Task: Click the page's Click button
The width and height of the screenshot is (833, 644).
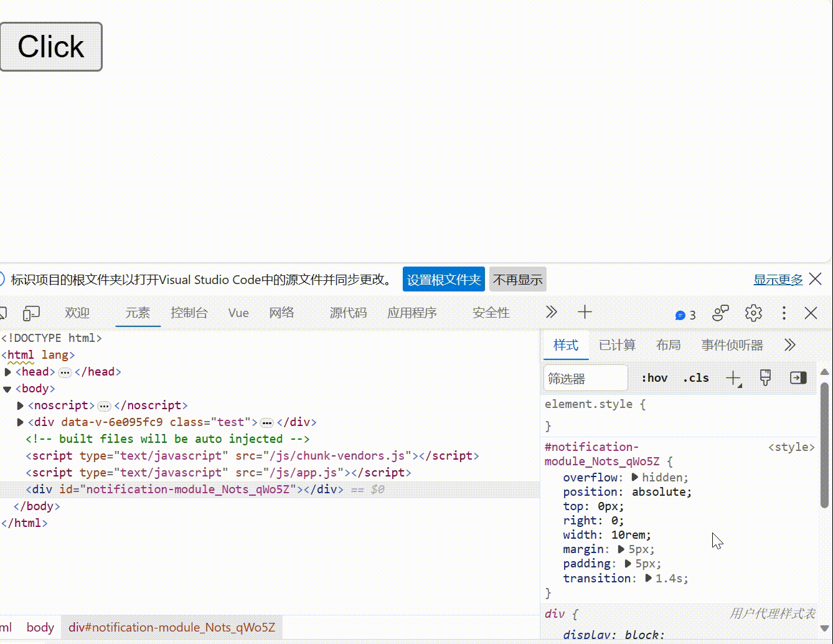Action: tap(51, 47)
